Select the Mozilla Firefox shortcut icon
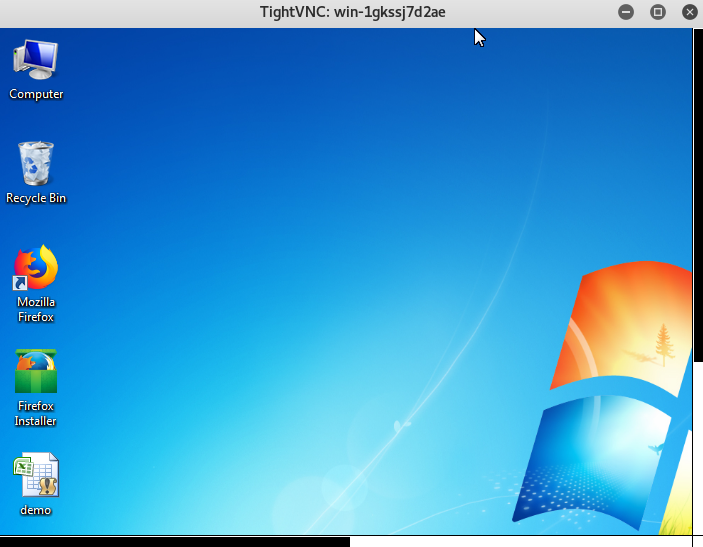This screenshot has width=703, height=547. click(x=36, y=267)
